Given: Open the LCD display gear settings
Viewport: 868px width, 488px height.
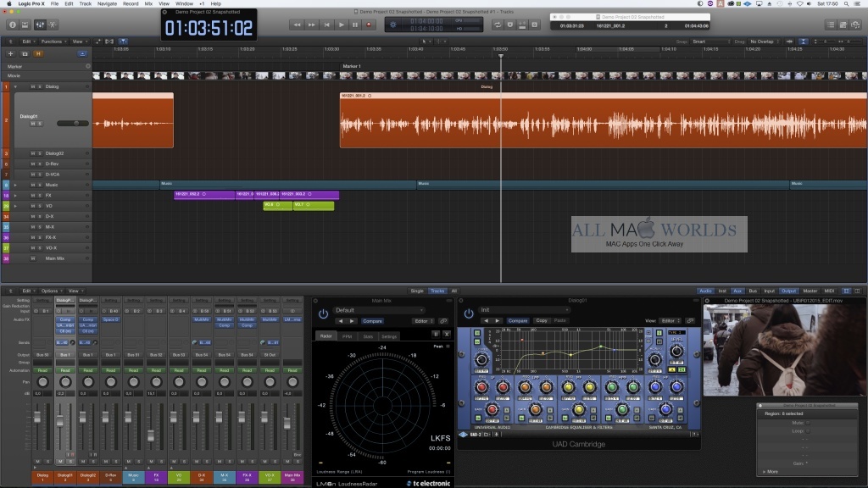Looking at the screenshot, I should click(393, 25).
